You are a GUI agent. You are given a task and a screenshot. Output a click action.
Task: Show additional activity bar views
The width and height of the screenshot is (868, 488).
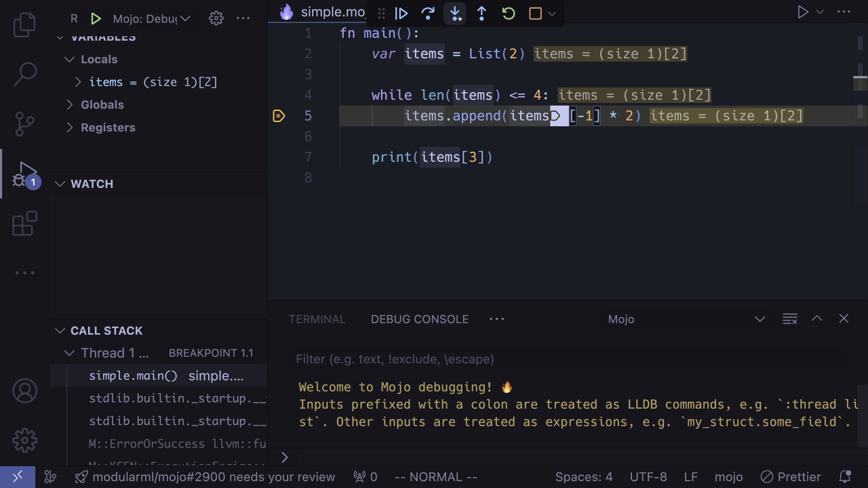pos(24,273)
